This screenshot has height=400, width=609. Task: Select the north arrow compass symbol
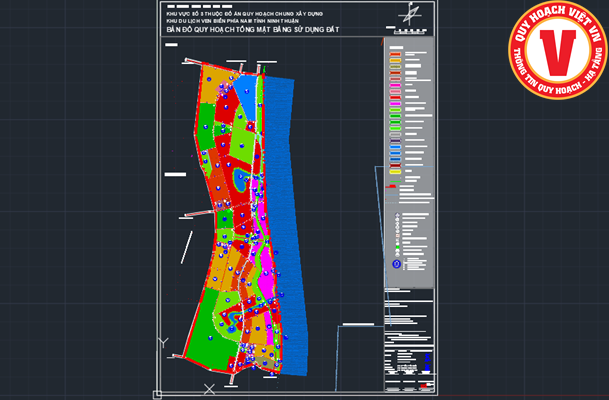[409, 15]
